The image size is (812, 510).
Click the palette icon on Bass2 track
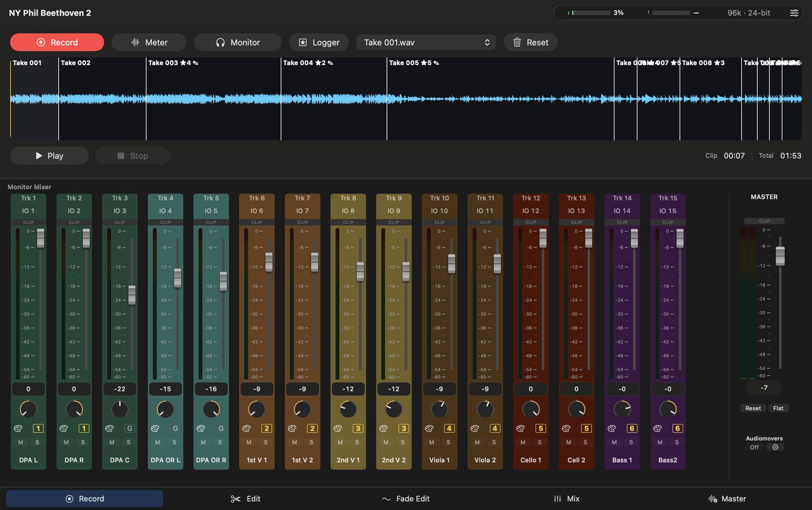pos(657,428)
